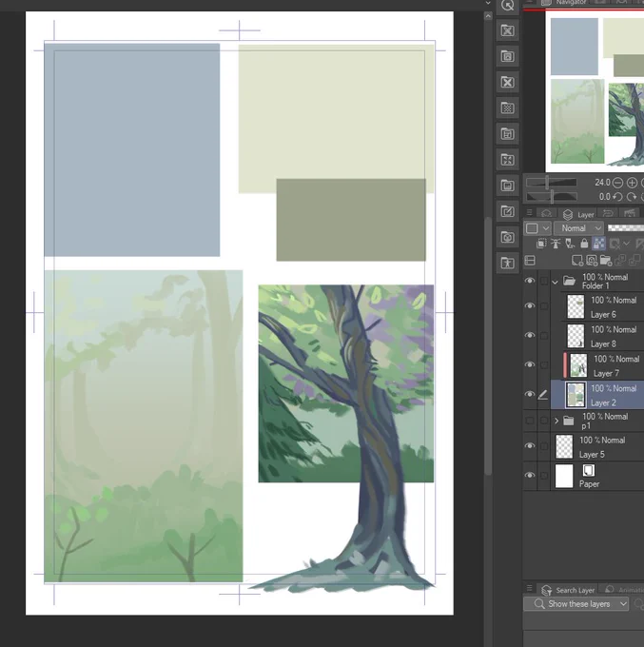
Task: Open the Normal blending mode dropdown
Action: tap(578, 228)
